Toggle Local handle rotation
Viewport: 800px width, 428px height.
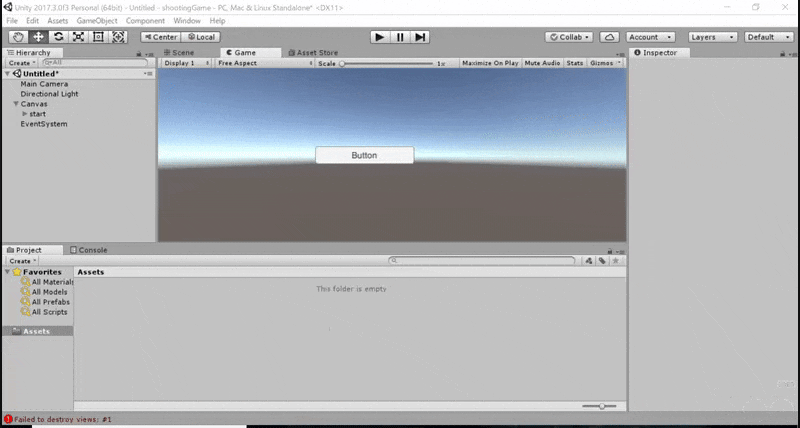[x=201, y=37]
